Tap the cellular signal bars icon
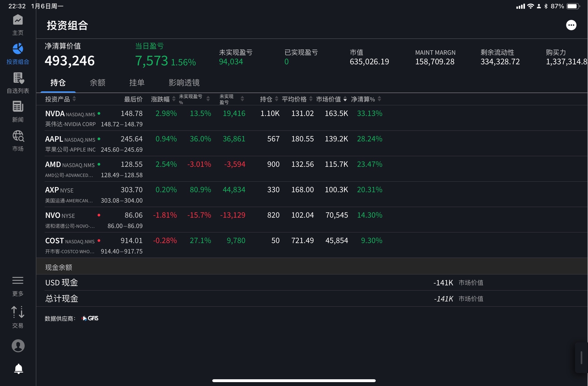This screenshot has width=588, height=386. click(520, 6)
